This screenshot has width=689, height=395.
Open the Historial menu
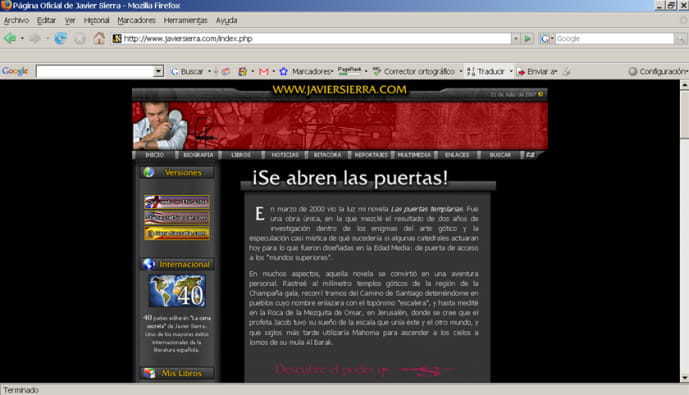tap(96, 20)
